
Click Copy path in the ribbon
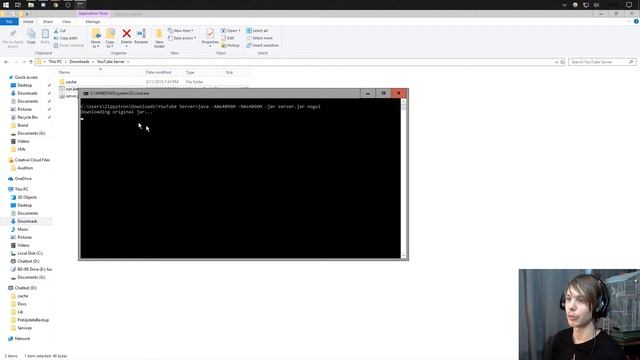point(65,38)
